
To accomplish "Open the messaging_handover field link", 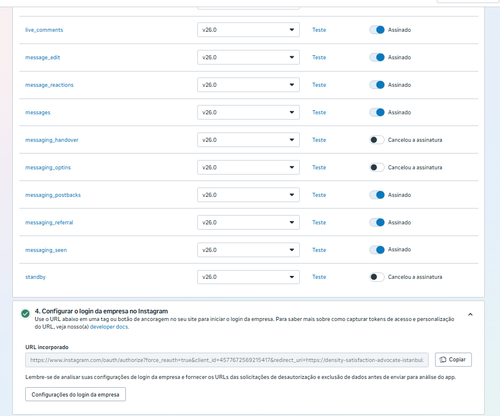I will coord(52,140).
